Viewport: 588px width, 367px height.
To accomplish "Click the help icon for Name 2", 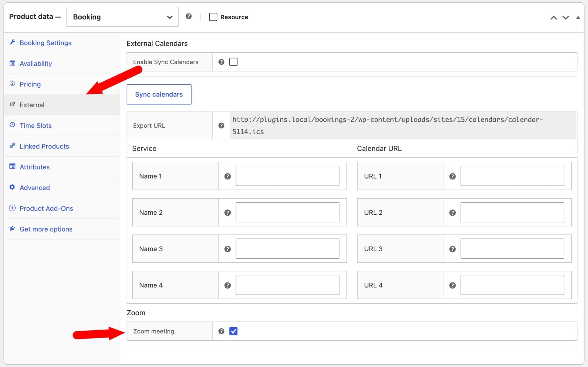I will coord(228,213).
